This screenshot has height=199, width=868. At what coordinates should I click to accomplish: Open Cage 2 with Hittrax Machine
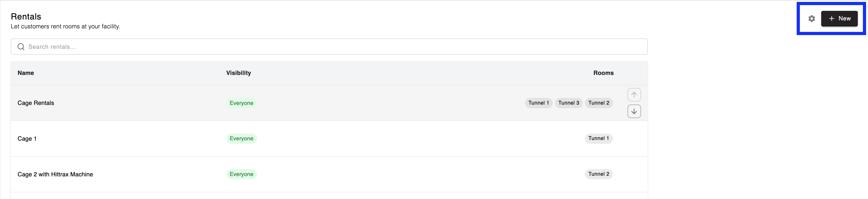point(329,174)
